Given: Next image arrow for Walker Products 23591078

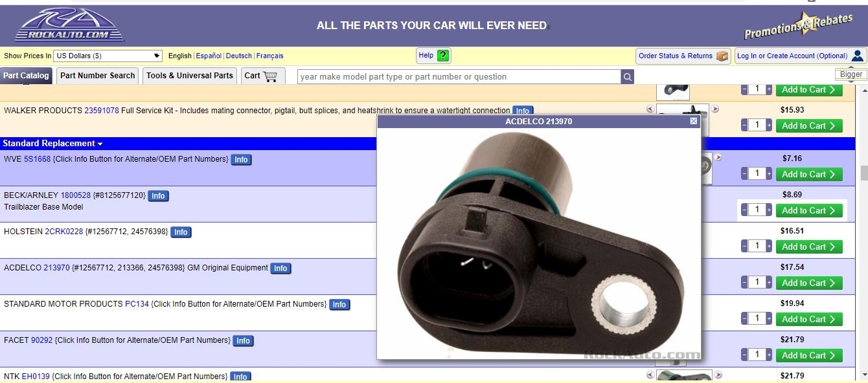Looking at the screenshot, I should point(715,109).
